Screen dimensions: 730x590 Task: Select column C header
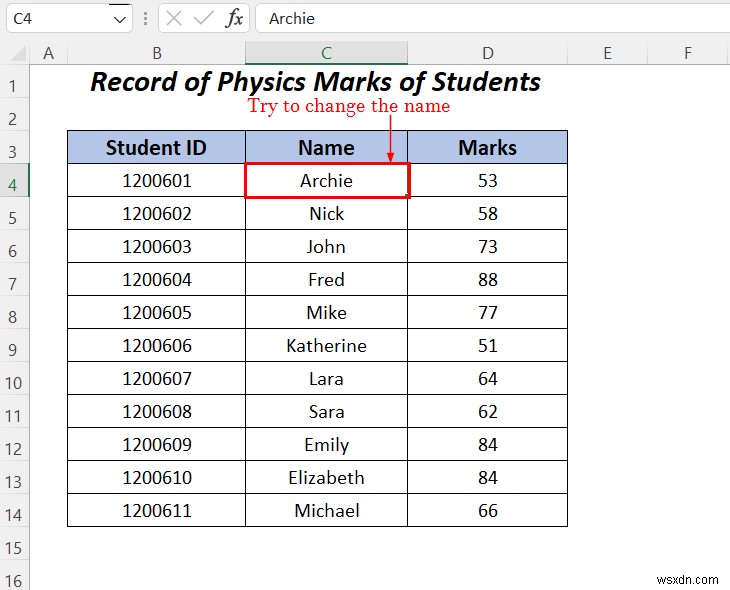(x=326, y=53)
